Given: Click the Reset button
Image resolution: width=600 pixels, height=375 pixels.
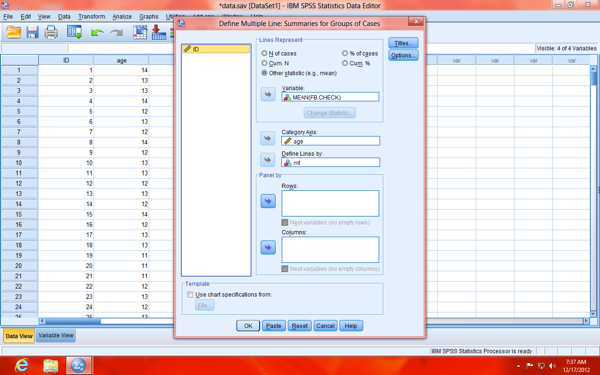Looking at the screenshot, I should (300, 326).
